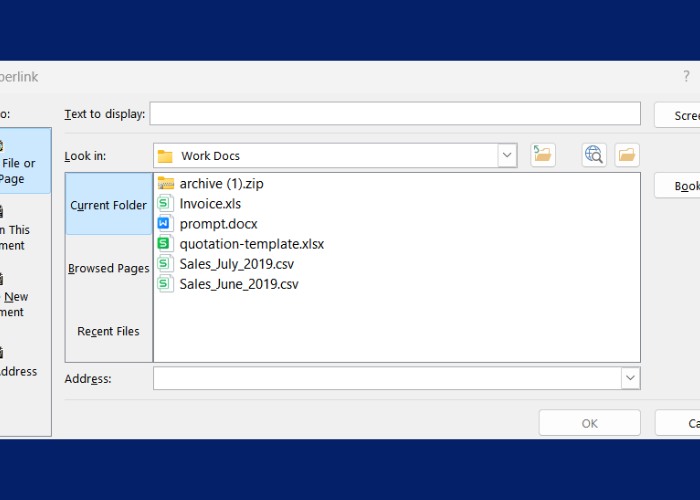Image resolution: width=700 pixels, height=500 pixels.
Task: Open the Browse the Web icon
Action: click(x=594, y=155)
